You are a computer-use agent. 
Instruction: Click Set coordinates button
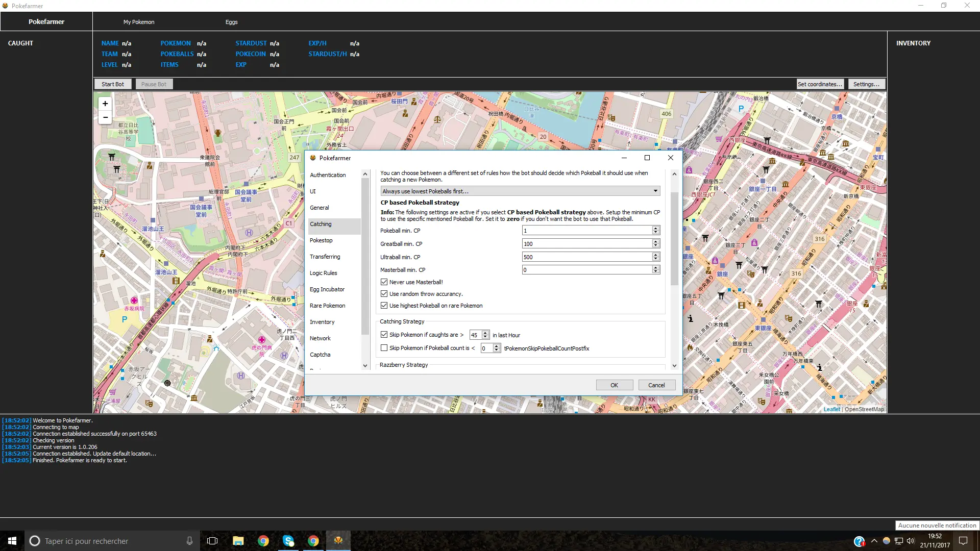click(820, 84)
